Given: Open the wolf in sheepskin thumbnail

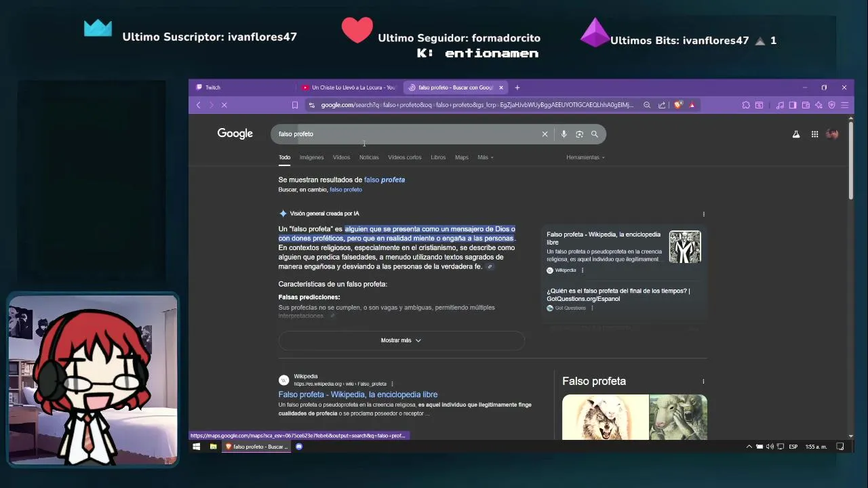Looking at the screenshot, I should point(605,417).
